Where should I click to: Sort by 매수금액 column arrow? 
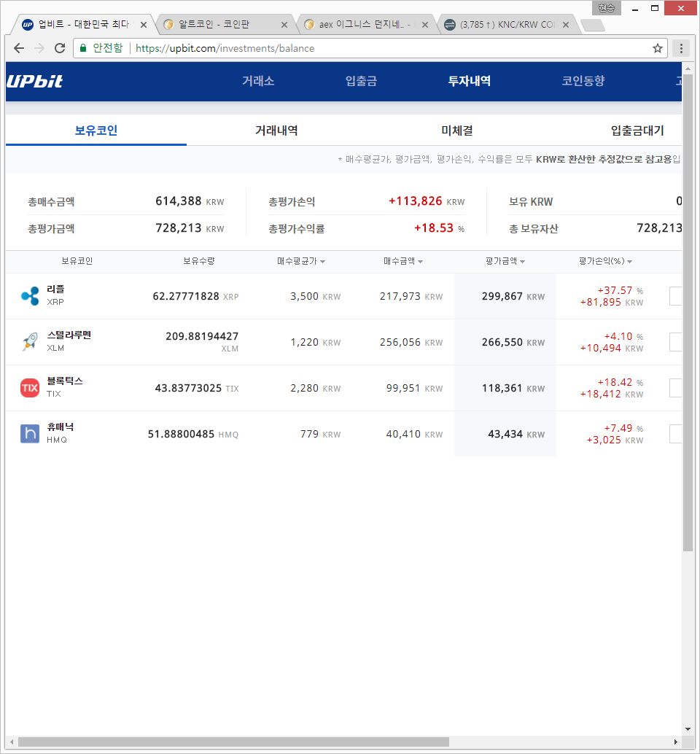(420, 262)
